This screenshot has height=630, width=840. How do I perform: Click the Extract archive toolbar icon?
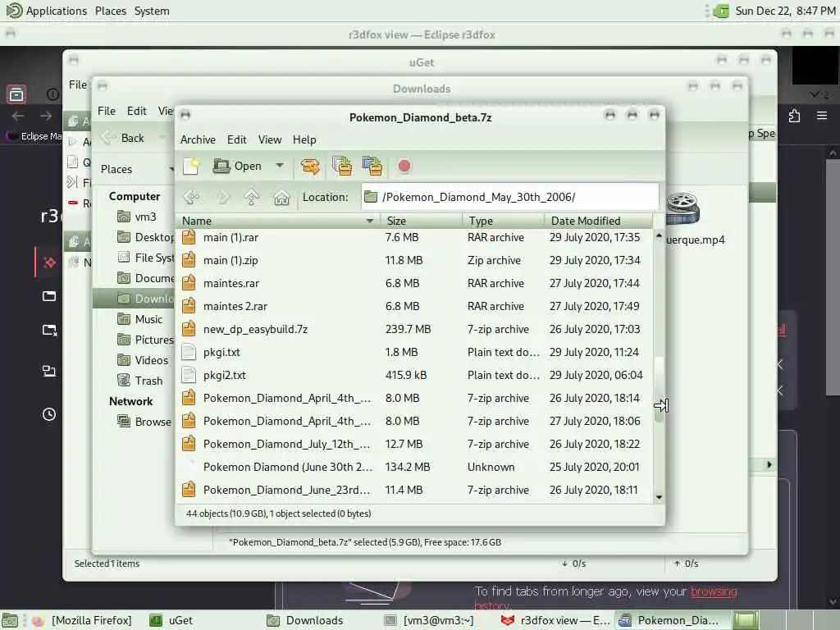[x=310, y=167]
